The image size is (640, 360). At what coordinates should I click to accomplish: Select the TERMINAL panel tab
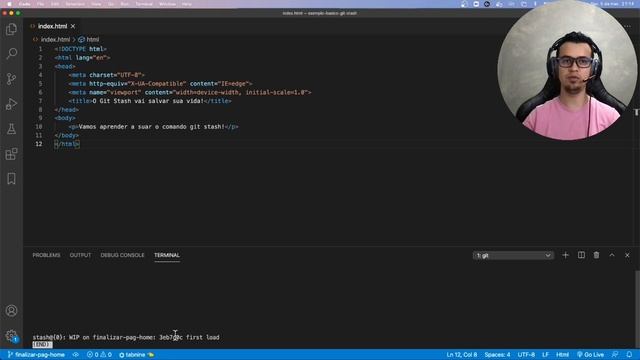coord(167,255)
